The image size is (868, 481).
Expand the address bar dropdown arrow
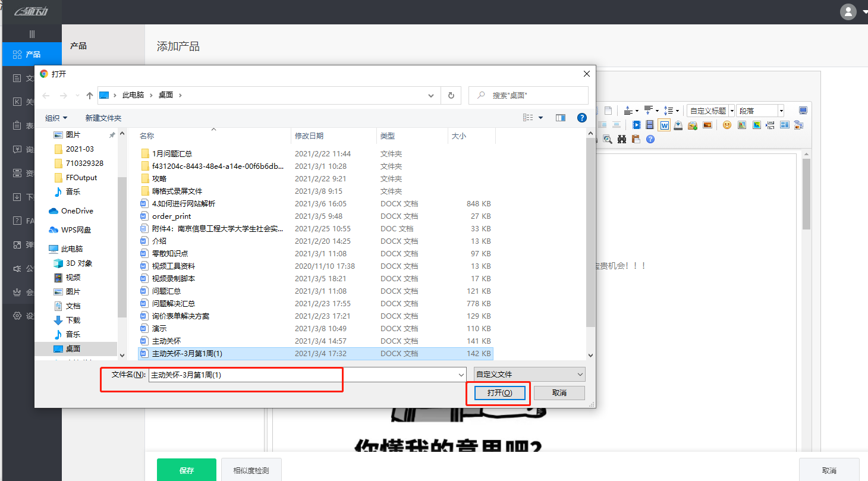click(430, 95)
